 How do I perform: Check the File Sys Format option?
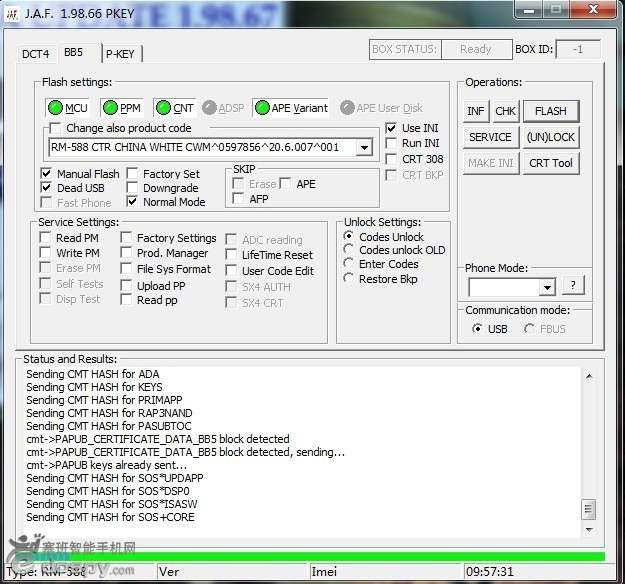[x=126, y=269]
